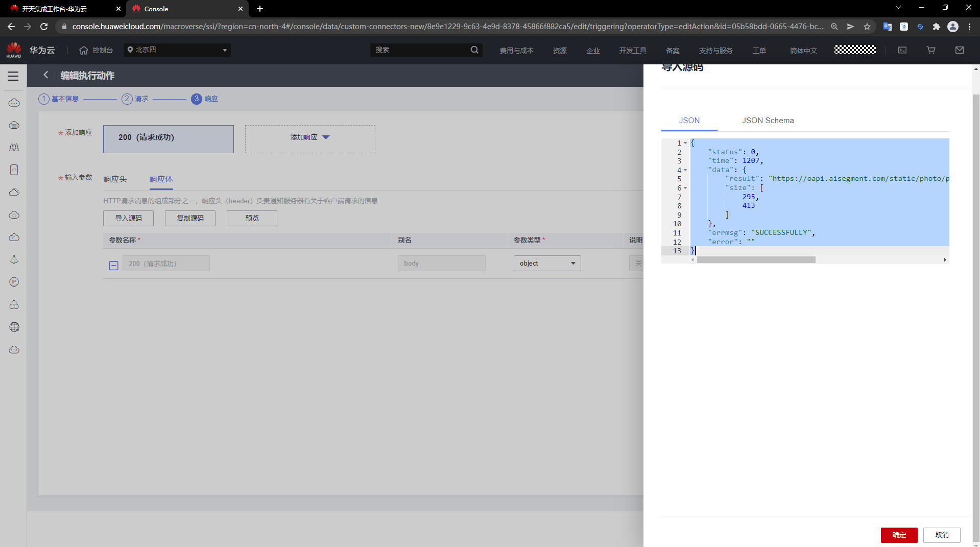Screen dimensions: 980x547
Task: Open the browser zoom magnifier icon
Action: pyautogui.click(x=834, y=27)
